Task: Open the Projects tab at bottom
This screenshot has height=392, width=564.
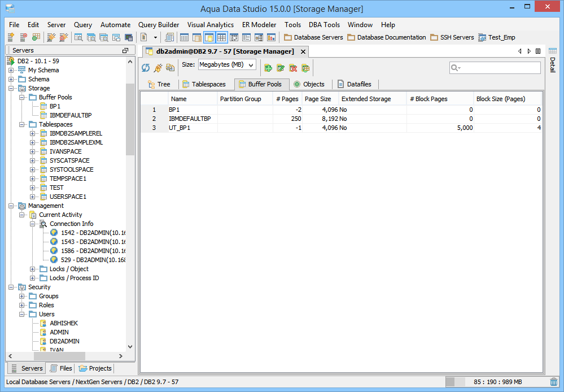Action: pos(95,368)
